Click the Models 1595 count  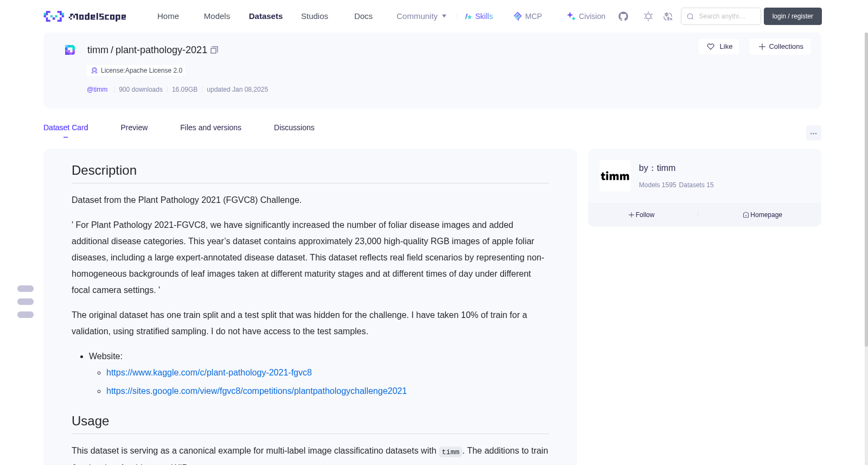point(658,185)
